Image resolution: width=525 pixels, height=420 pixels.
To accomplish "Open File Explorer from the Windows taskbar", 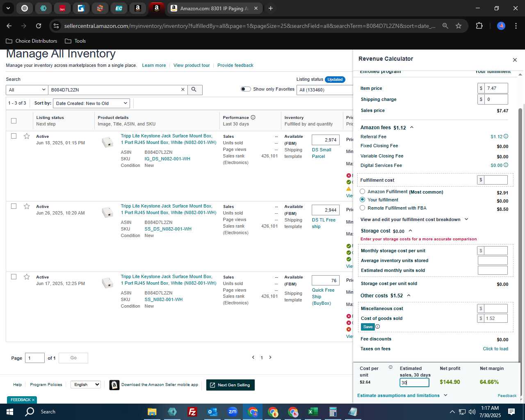I will 152,412.
